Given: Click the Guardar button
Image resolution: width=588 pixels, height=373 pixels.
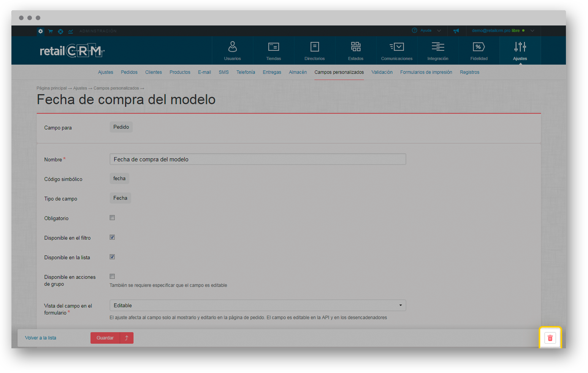Looking at the screenshot, I should pos(105,338).
